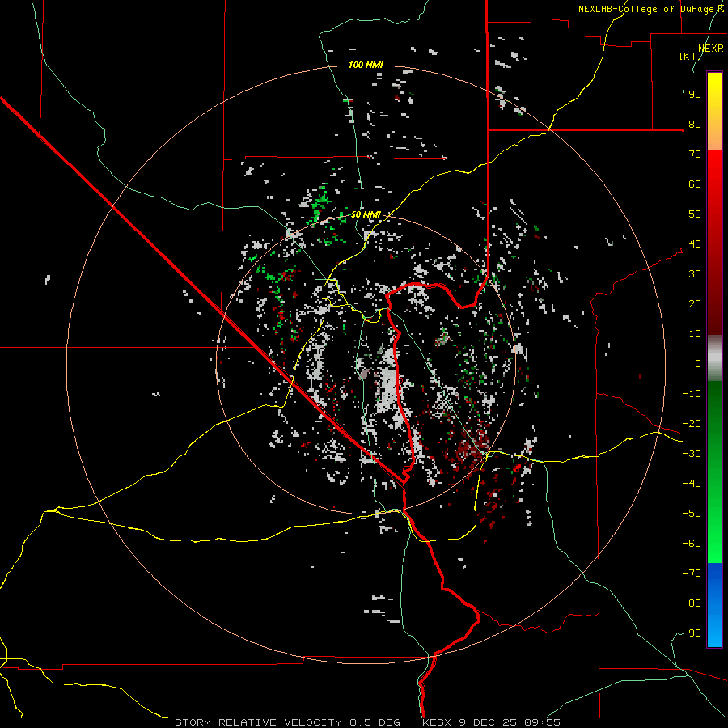The height and width of the screenshot is (728, 728).
Task: Click the -40 value on the velocity scale
Action: [x=692, y=484]
